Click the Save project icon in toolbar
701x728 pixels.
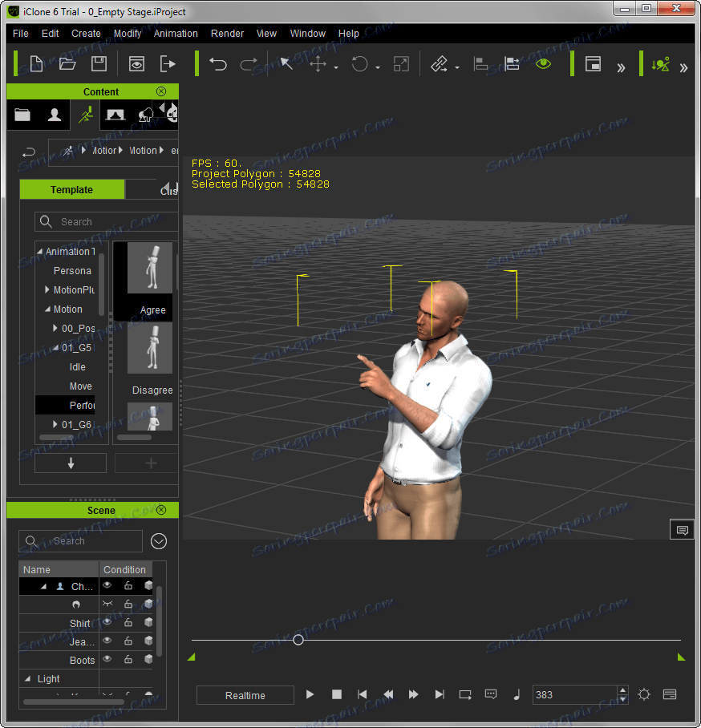99,64
